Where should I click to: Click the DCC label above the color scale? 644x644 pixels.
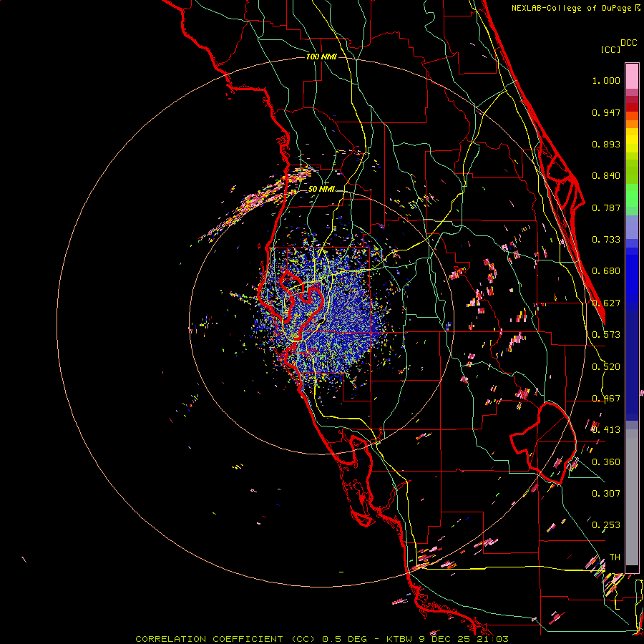pyautogui.click(x=628, y=43)
